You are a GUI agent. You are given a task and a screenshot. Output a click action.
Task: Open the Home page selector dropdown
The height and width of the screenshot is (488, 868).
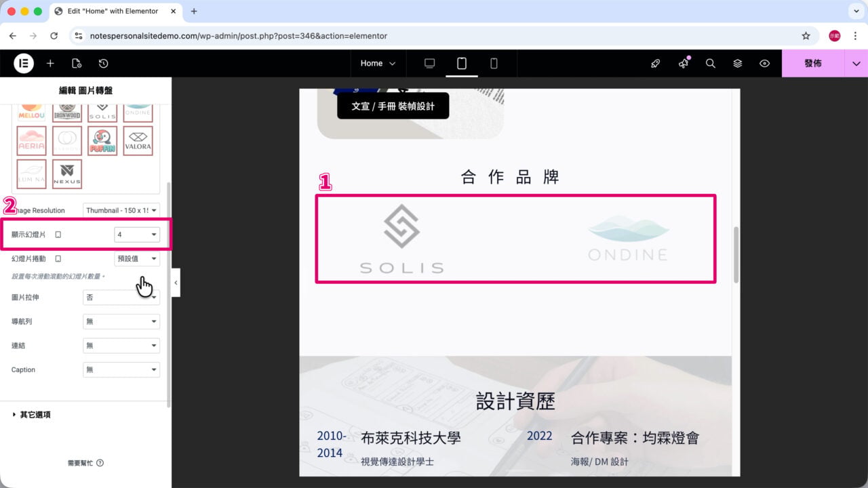[378, 63]
